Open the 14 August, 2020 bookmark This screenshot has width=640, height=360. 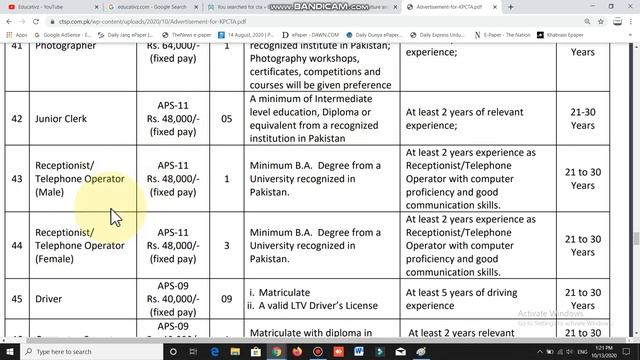pos(246,35)
